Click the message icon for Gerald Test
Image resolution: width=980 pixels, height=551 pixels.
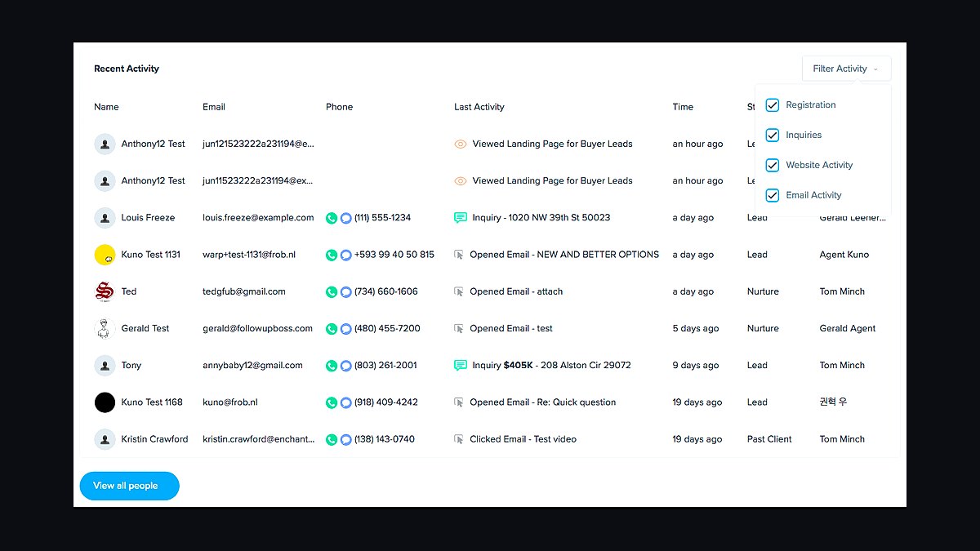click(346, 329)
